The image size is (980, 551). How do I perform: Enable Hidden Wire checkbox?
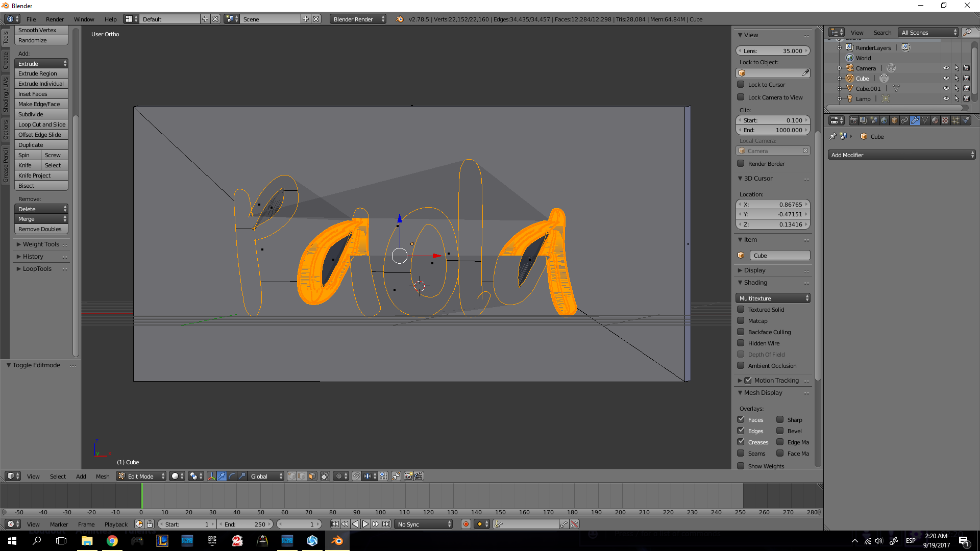741,343
